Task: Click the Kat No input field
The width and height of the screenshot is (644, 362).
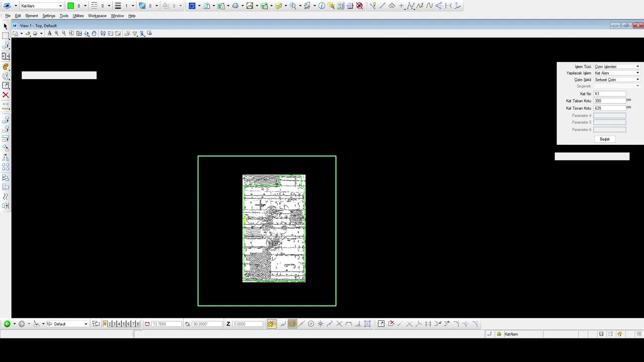Action: click(610, 94)
